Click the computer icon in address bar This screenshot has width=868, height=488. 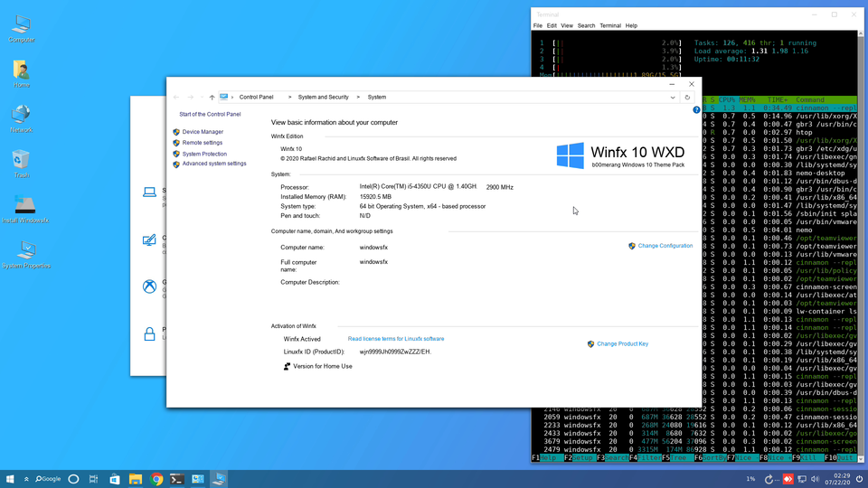click(223, 97)
